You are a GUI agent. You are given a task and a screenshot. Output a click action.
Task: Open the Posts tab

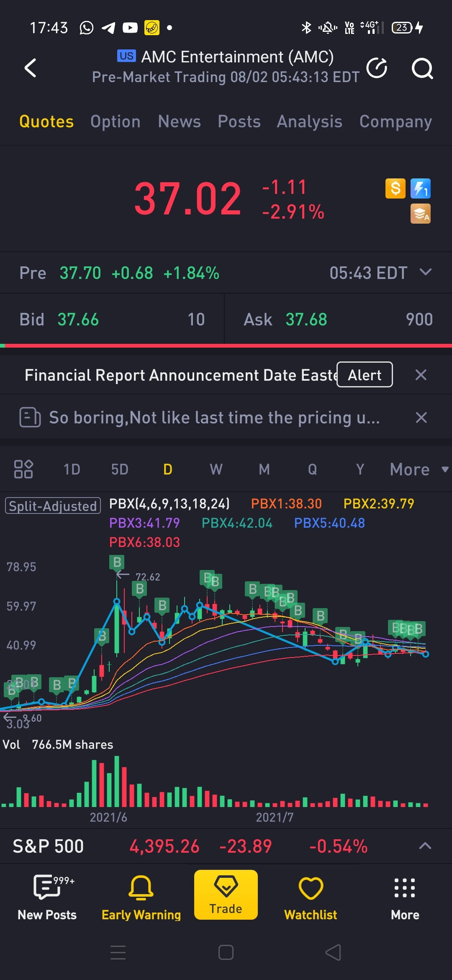239,121
